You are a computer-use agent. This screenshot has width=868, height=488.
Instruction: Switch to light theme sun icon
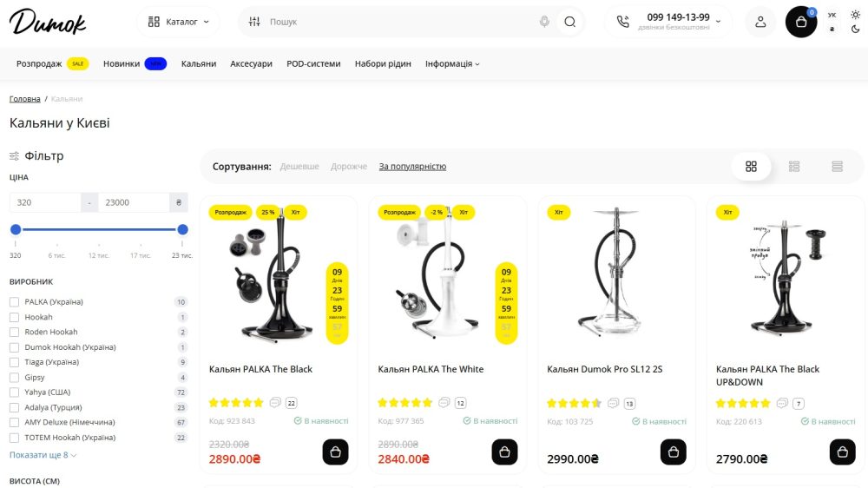855,15
